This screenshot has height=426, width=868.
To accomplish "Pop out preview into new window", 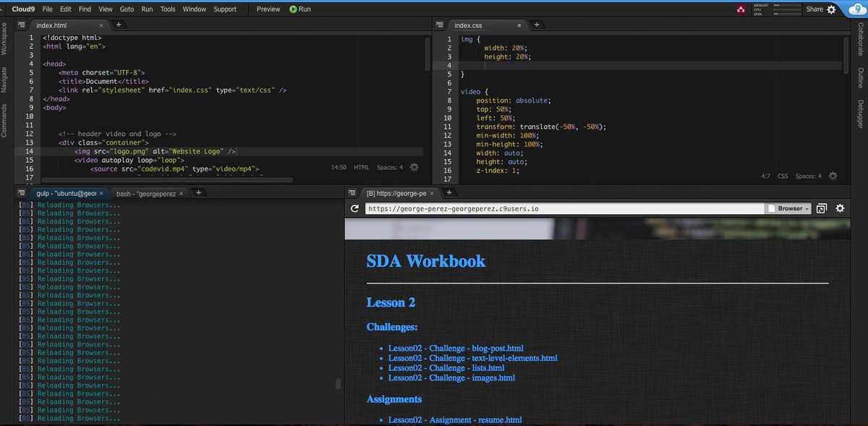I will [x=822, y=208].
